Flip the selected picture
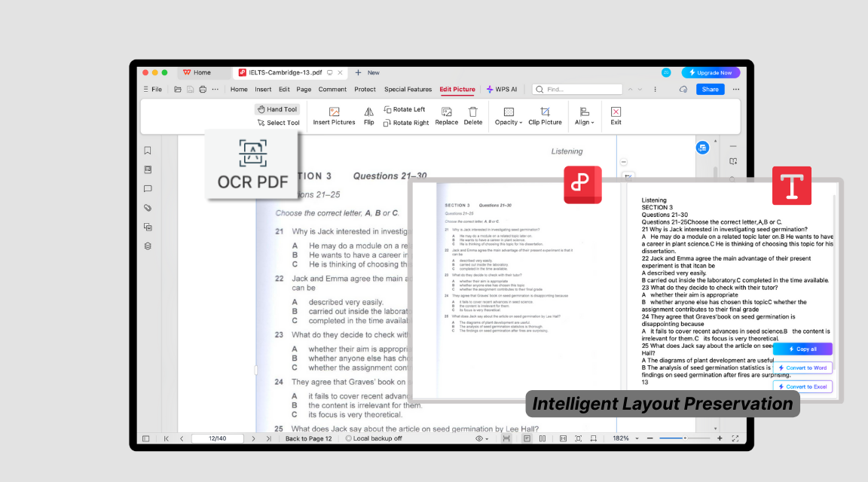The height and width of the screenshot is (482, 868). click(368, 116)
